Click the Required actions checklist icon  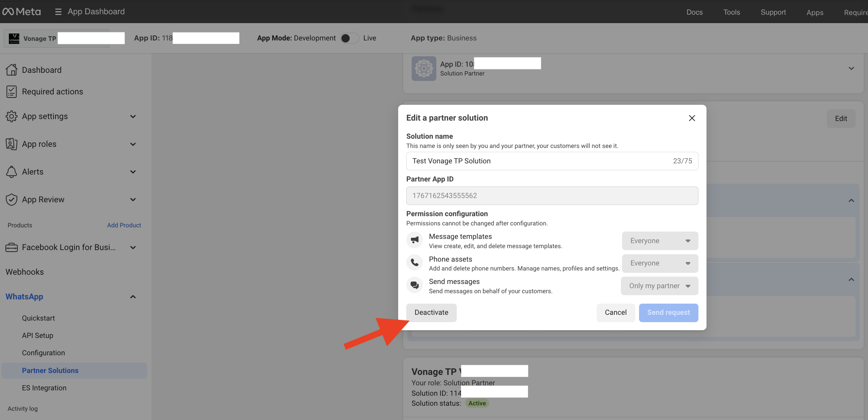(12, 92)
